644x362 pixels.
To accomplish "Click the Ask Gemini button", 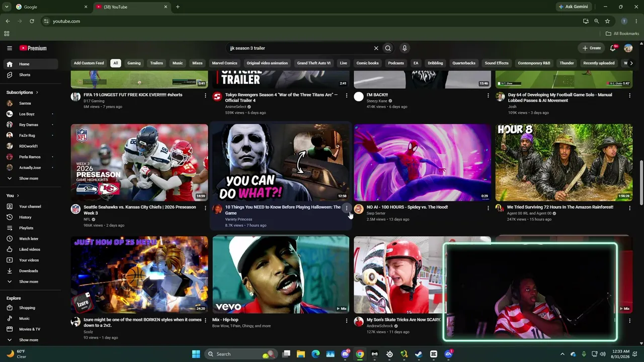I will 573,7.
